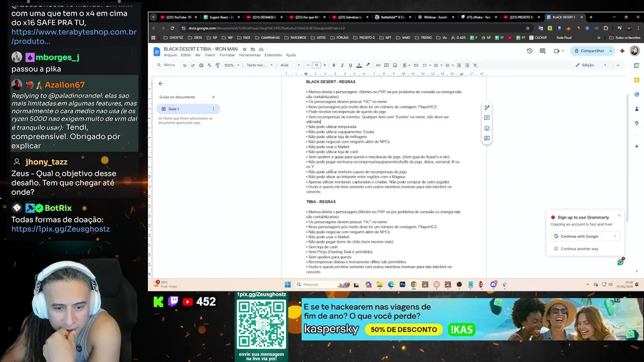Toggle italic formatting
Viewport: 644px width, 362px height.
(342, 65)
